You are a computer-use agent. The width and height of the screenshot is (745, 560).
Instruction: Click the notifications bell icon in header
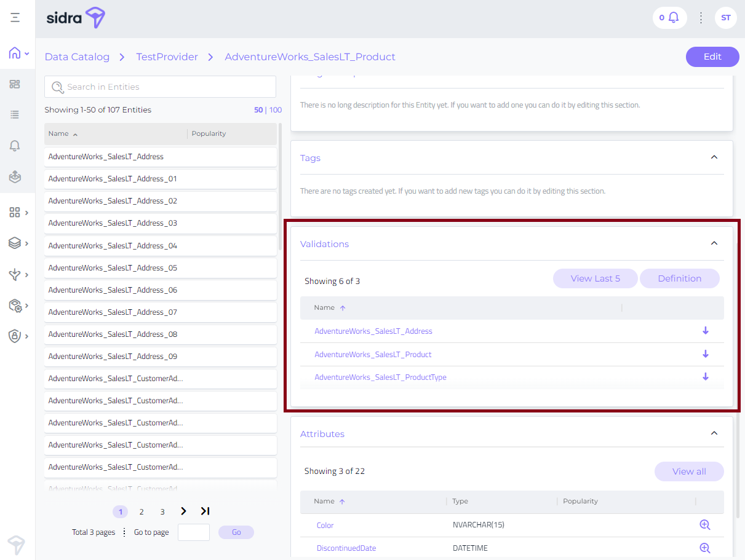(673, 18)
